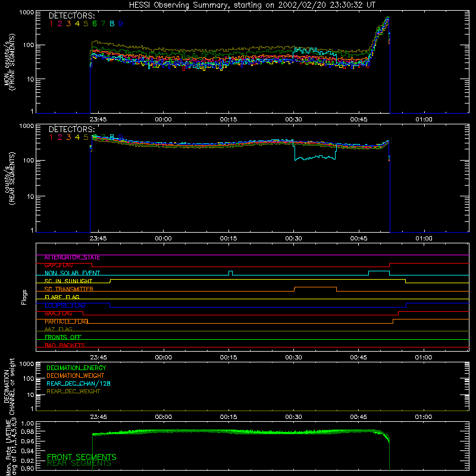Click dark green detector number 7 in the front segments legend
The height and width of the screenshot is (476, 476).
103,24
